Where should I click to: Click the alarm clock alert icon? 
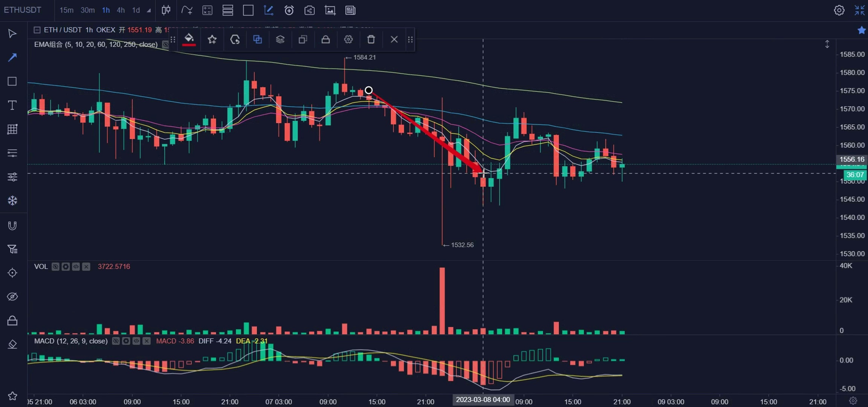tap(289, 10)
